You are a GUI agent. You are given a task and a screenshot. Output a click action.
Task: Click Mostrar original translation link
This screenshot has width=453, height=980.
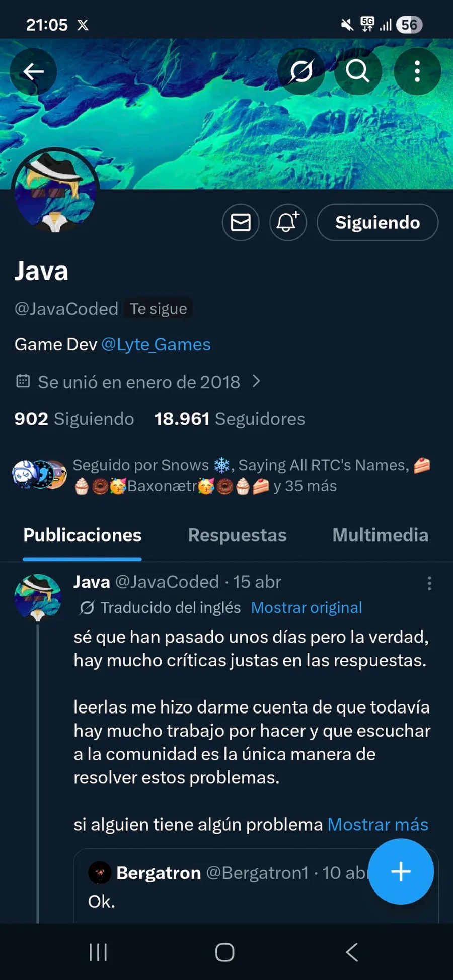click(x=307, y=608)
